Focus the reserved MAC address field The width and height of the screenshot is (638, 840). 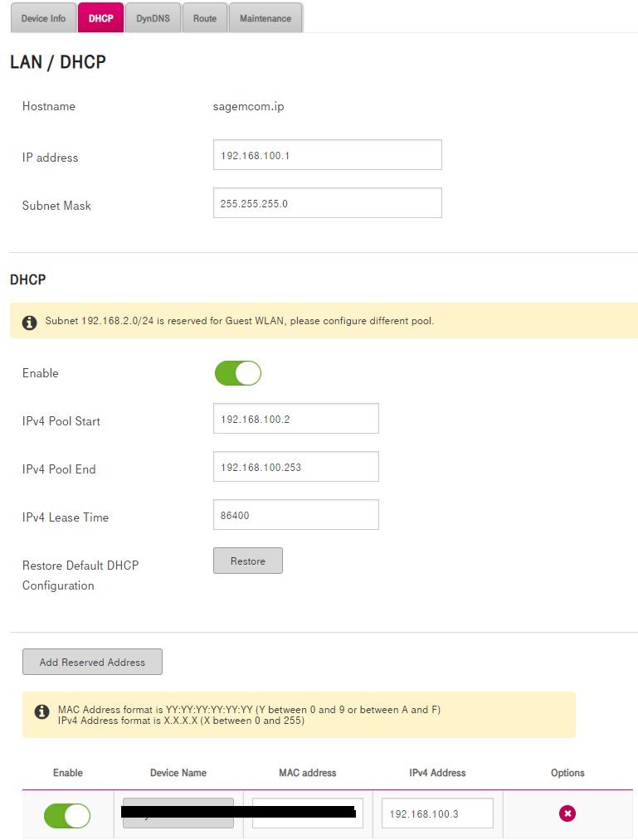(308, 813)
